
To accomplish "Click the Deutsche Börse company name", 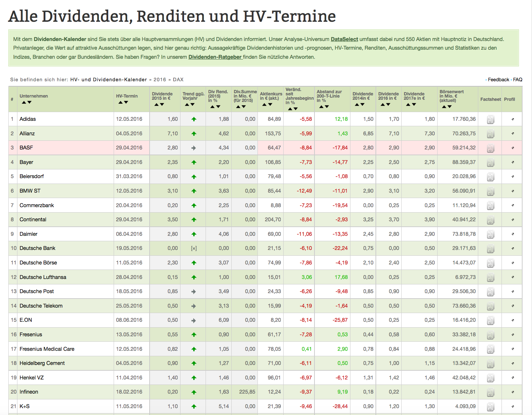I will point(38,263).
